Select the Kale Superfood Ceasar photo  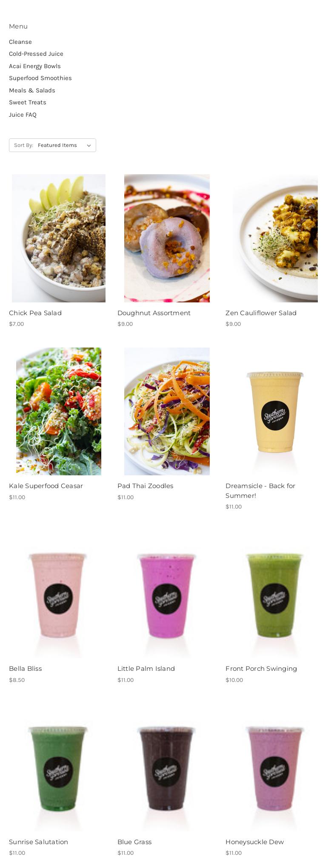[59, 411]
